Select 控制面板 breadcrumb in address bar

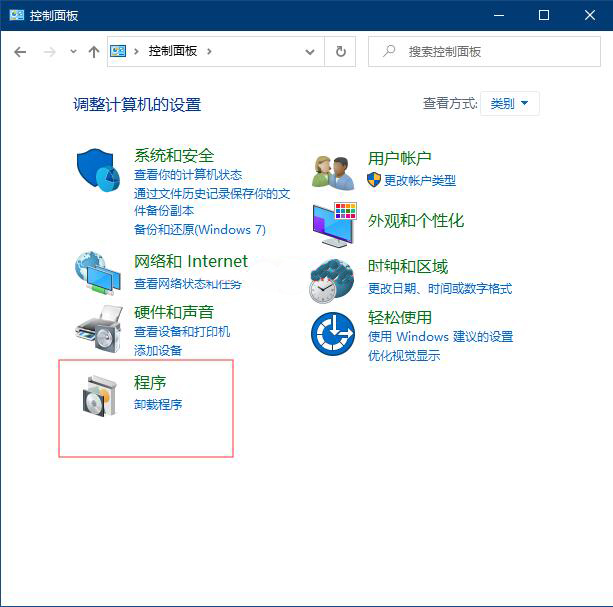[x=173, y=51]
